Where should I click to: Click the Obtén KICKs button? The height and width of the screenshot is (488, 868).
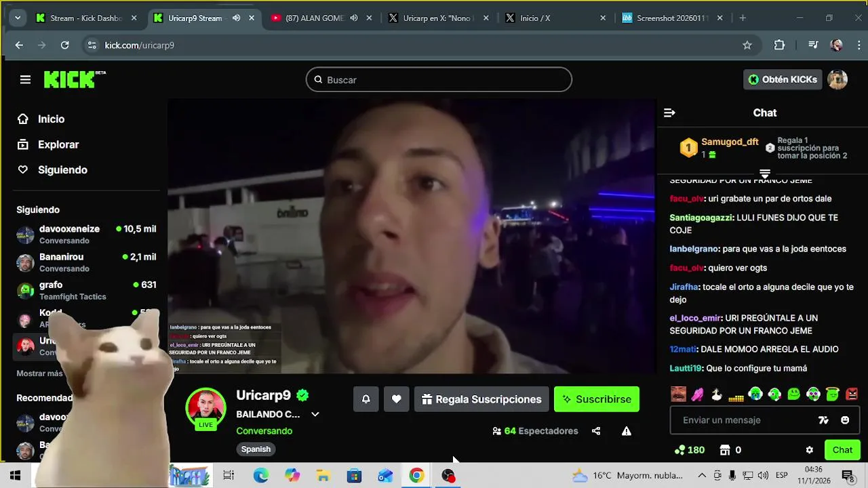pyautogui.click(x=783, y=79)
